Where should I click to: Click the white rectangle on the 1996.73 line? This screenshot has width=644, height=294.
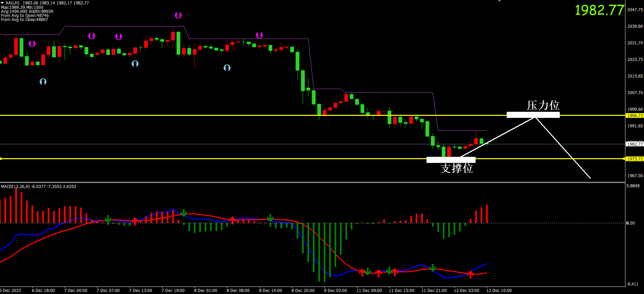click(533, 115)
